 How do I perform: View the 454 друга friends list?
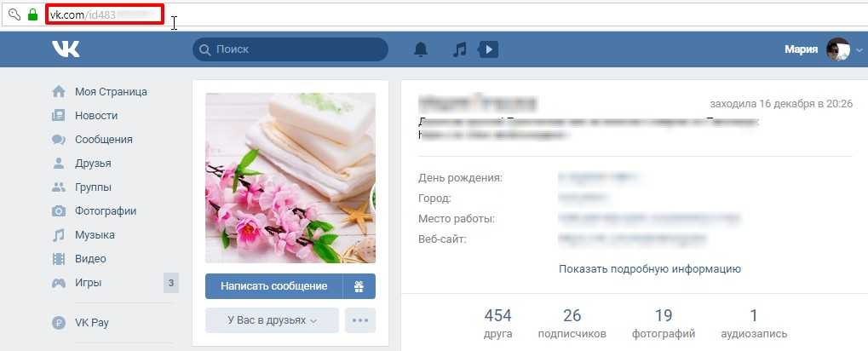[497, 323]
